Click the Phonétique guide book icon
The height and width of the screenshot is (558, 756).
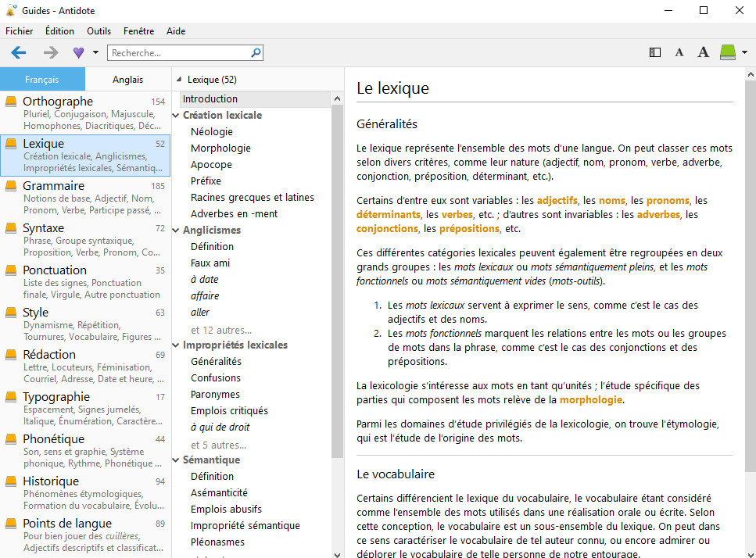(x=11, y=439)
